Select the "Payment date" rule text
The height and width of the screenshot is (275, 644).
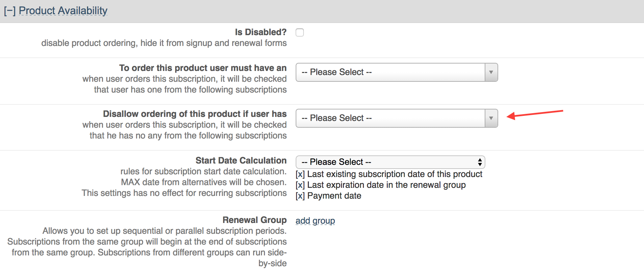[x=334, y=196]
